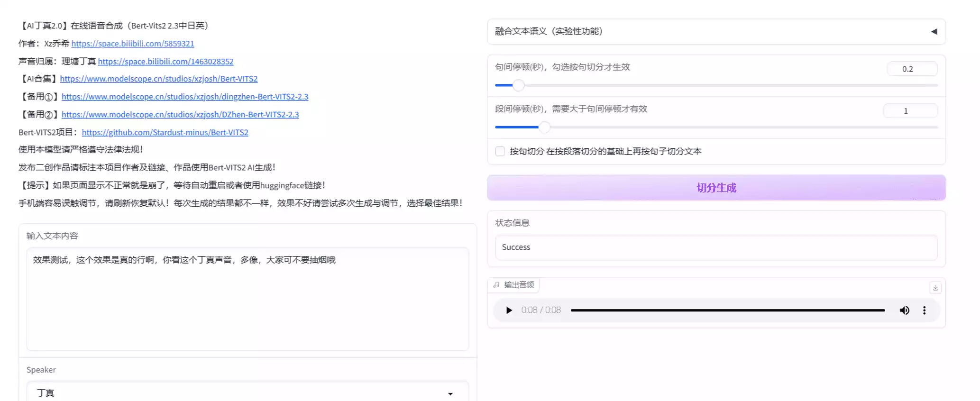The height and width of the screenshot is (401, 980).
Task: Seek on the audio progress bar
Action: pos(727,310)
